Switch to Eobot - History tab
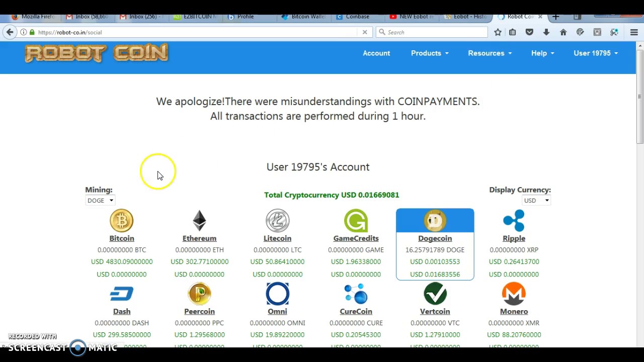Image resolution: width=644 pixels, height=362 pixels. [x=465, y=17]
